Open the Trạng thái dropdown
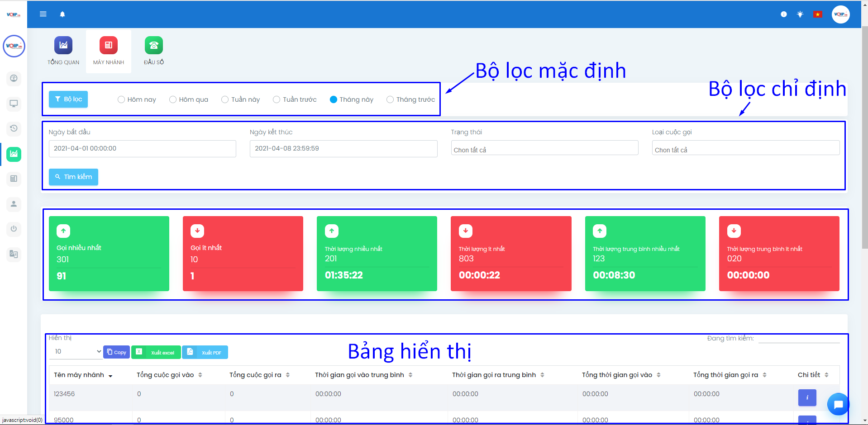Image resolution: width=868 pixels, height=425 pixels. (x=544, y=148)
